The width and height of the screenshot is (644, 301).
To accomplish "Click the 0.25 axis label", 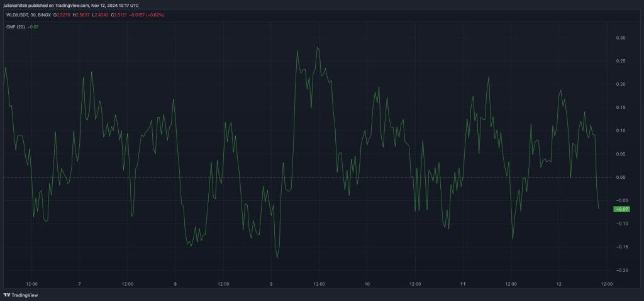I will [621, 61].
